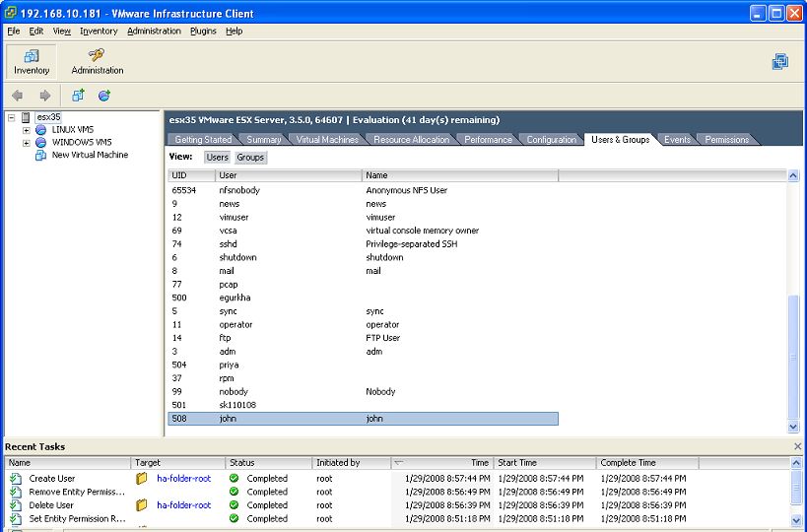807x532 pixels.
Task: Switch to the Performance tab
Action: [488, 140]
